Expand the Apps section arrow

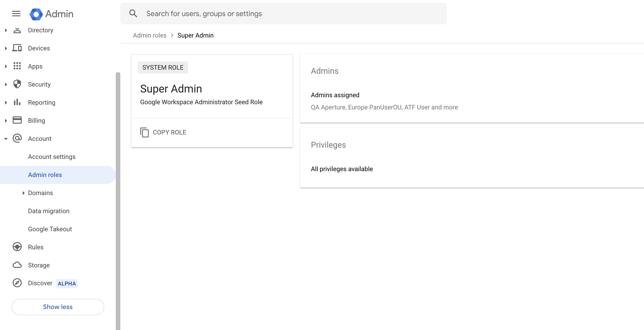6,66
